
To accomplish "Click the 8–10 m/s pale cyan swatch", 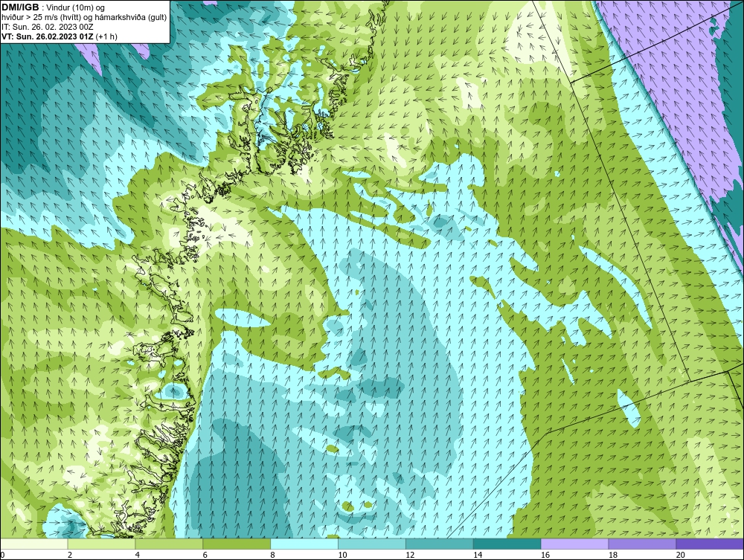I will [x=304, y=544].
